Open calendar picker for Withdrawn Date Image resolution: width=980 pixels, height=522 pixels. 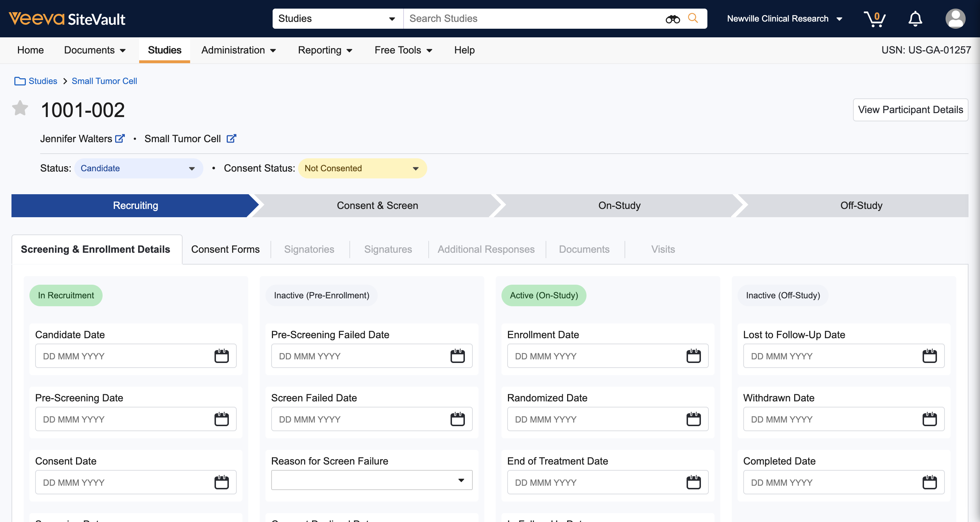[929, 419]
